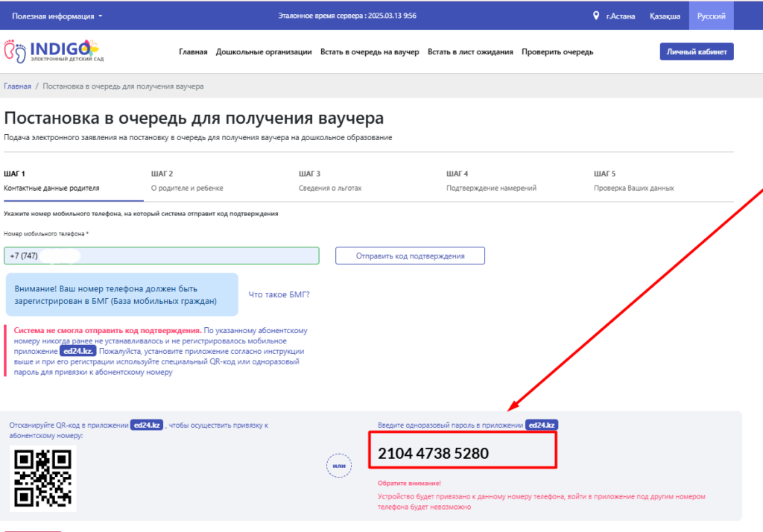Click the ed24.kz badge above the password

pos(542,425)
